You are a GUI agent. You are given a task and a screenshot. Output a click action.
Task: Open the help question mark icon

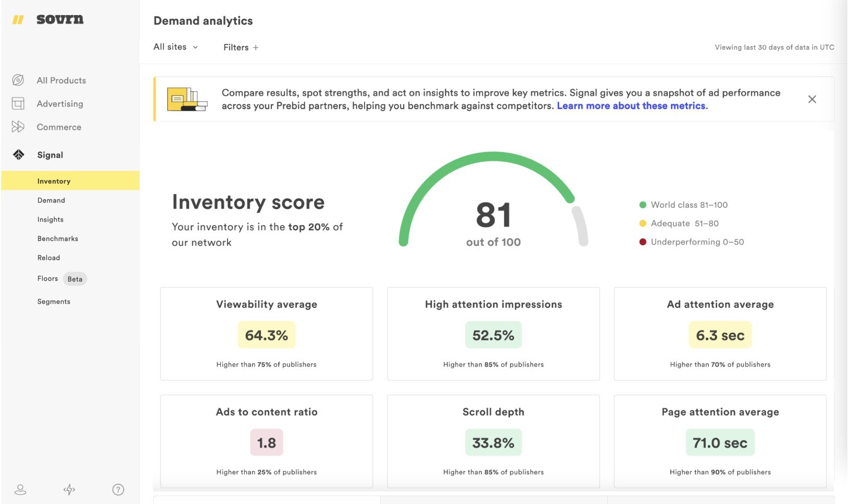coord(118,489)
